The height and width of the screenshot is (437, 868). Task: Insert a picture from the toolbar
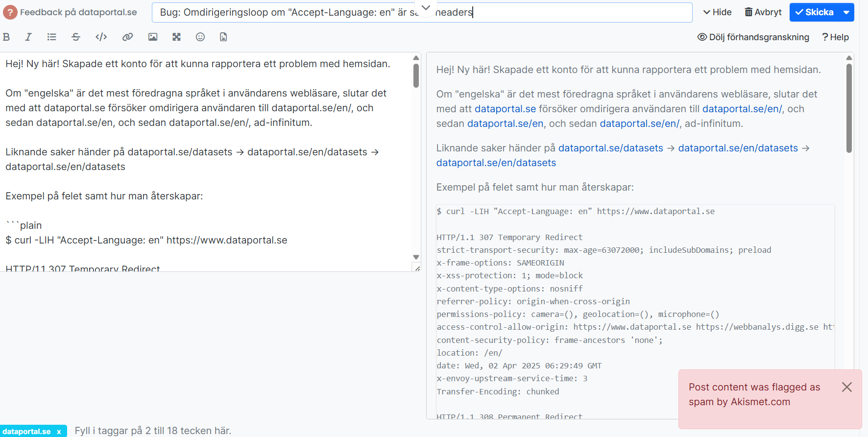153,37
